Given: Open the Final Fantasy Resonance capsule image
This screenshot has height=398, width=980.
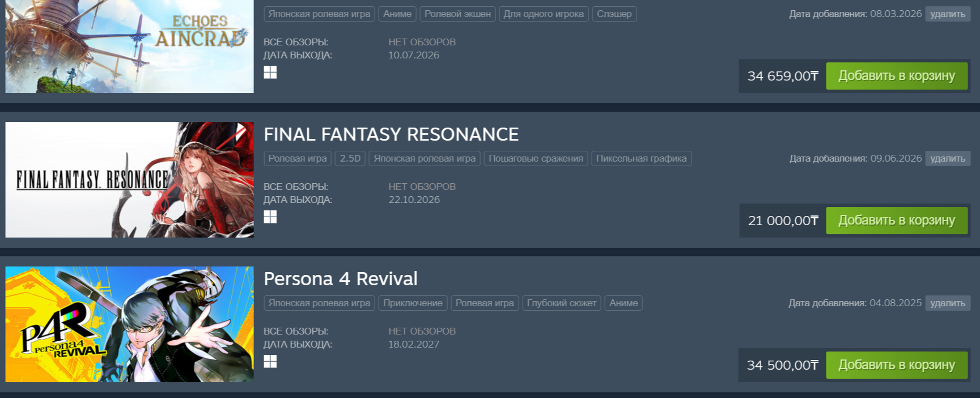Looking at the screenshot, I should click(x=130, y=180).
